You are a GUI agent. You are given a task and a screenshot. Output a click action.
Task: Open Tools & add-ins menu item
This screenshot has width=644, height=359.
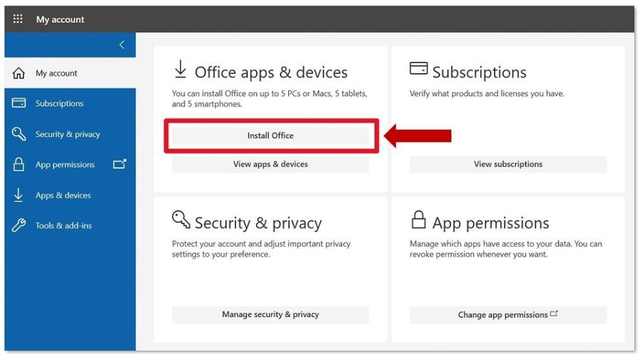[x=63, y=226]
